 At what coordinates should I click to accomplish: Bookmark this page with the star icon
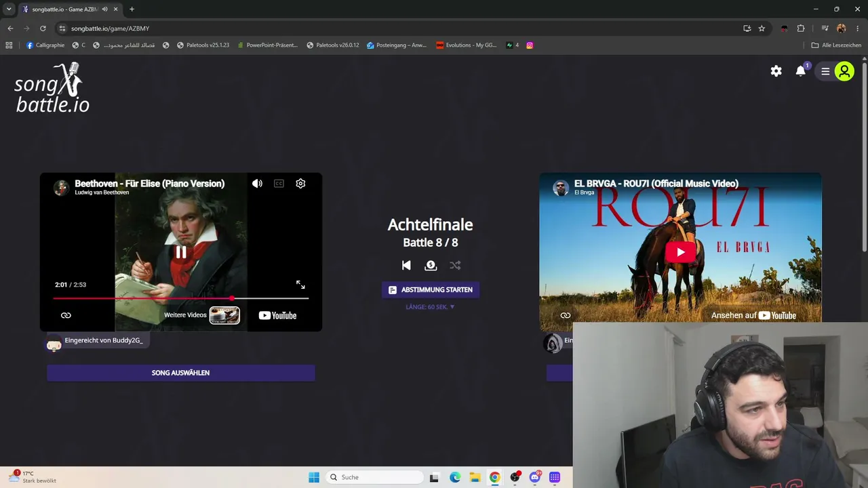pos(762,28)
